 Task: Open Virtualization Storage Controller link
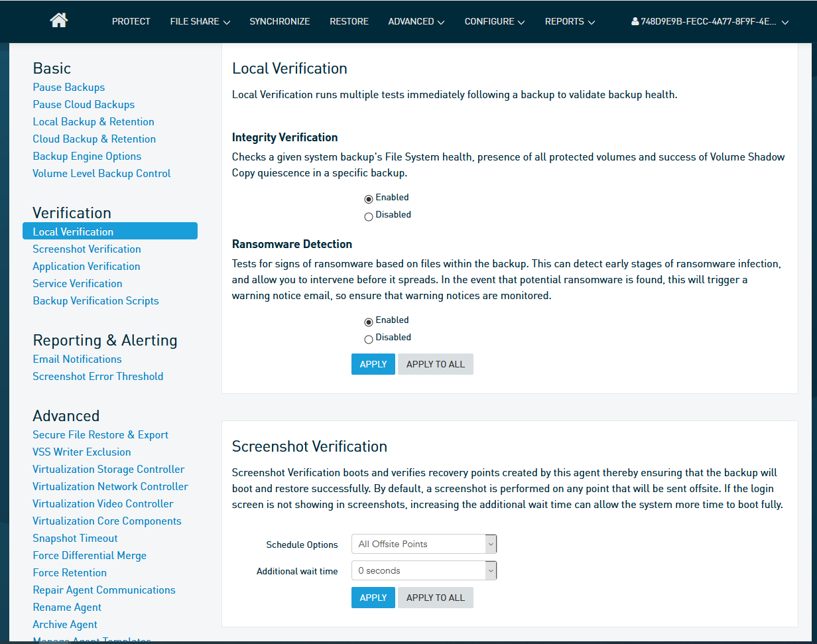pyautogui.click(x=109, y=469)
